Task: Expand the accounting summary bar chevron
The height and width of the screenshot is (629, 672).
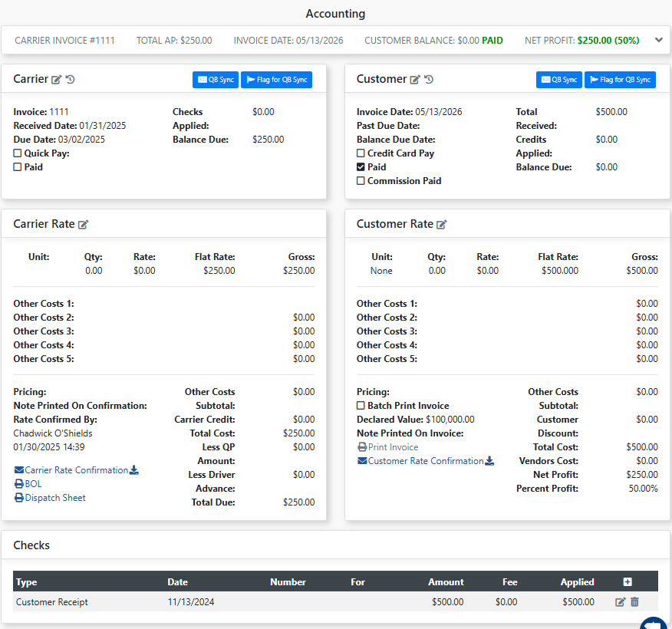Action: (659, 41)
